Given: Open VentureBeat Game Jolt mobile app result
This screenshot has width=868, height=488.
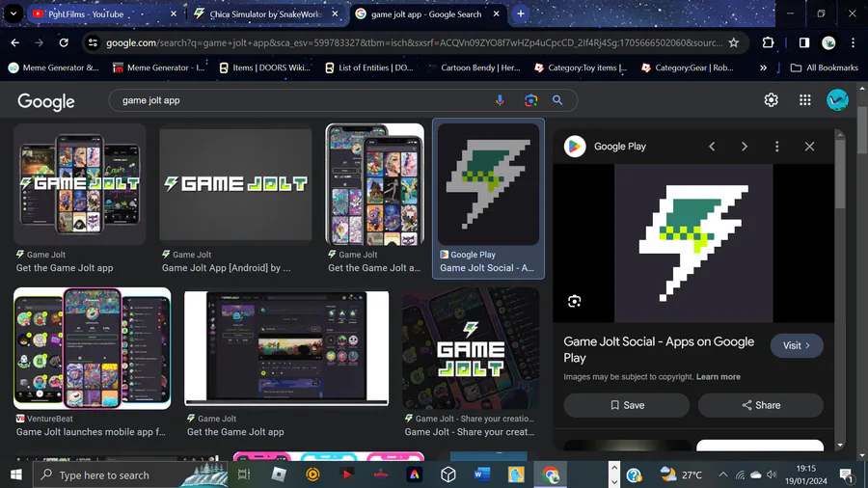Looking at the screenshot, I should point(92,348).
